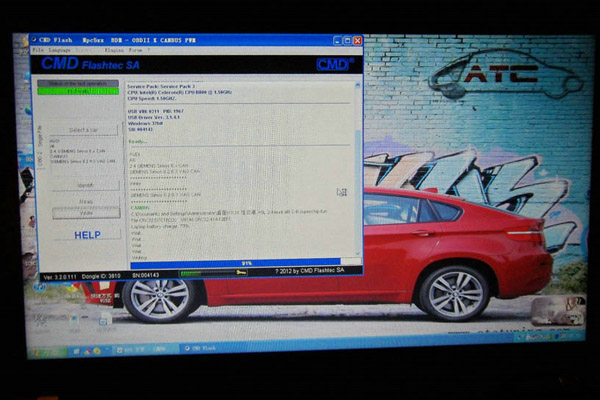
Task: Click the CMD logo in the header
Action: coord(334,64)
